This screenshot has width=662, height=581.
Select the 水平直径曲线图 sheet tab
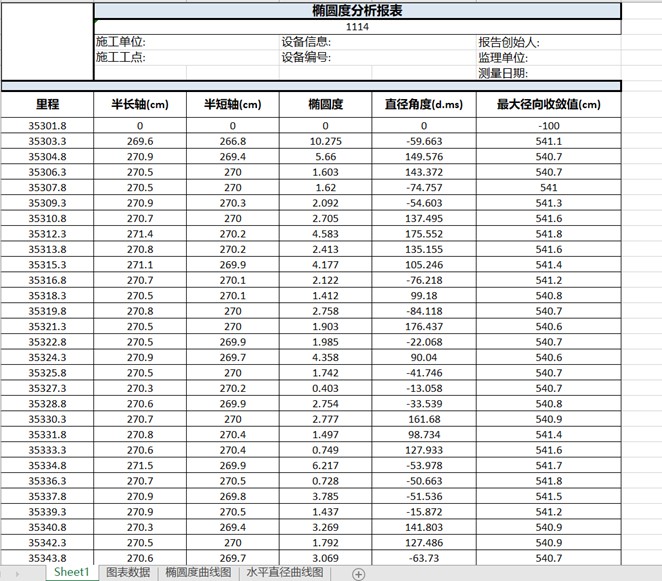(285, 573)
